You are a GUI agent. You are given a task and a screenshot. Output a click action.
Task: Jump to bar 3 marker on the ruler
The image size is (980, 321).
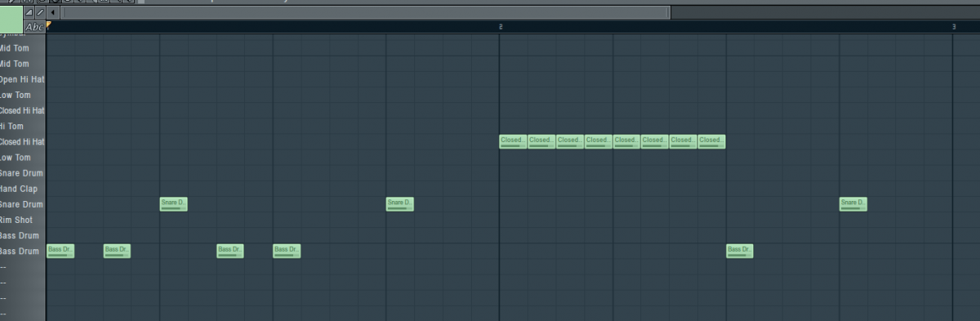(954, 27)
